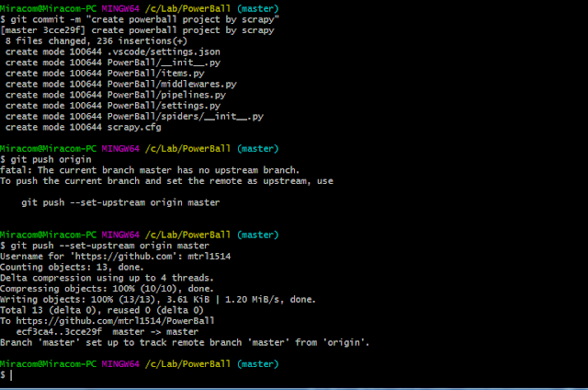The image size is (588, 390).
Task: Click the '$ git push --set-upstream origin master' command
Action: 105,246
